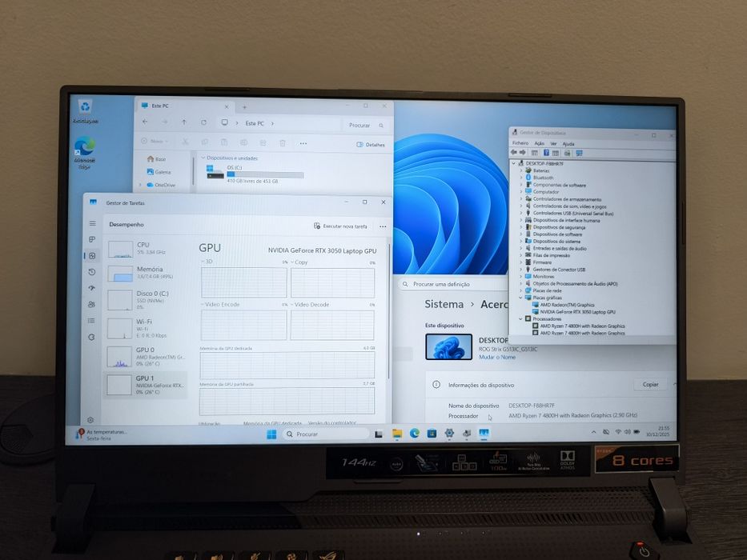Image resolution: width=747 pixels, height=560 pixels.
Task: Open Startup apps icon in Task Manager sidebar
Action: coord(92,288)
